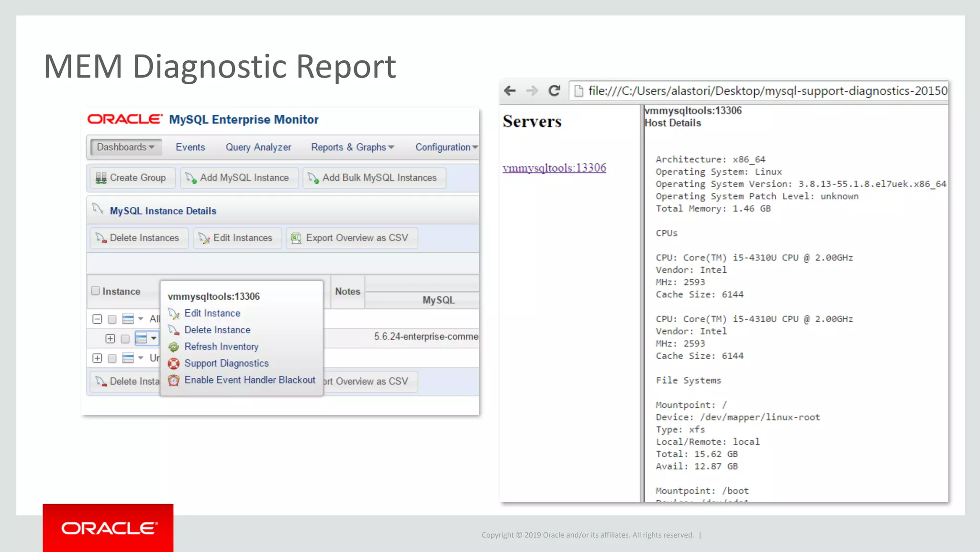
Task: Choose Delete Instance from context menu
Action: [x=218, y=330]
